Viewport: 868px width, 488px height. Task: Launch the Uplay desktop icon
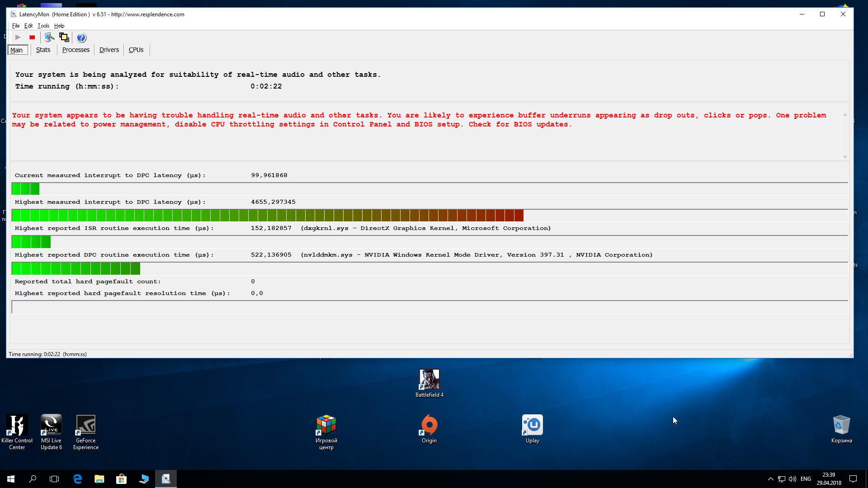(x=532, y=429)
